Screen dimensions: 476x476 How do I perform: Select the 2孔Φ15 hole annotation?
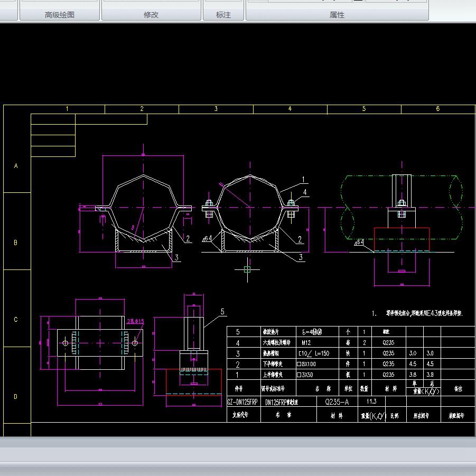coord(135,321)
